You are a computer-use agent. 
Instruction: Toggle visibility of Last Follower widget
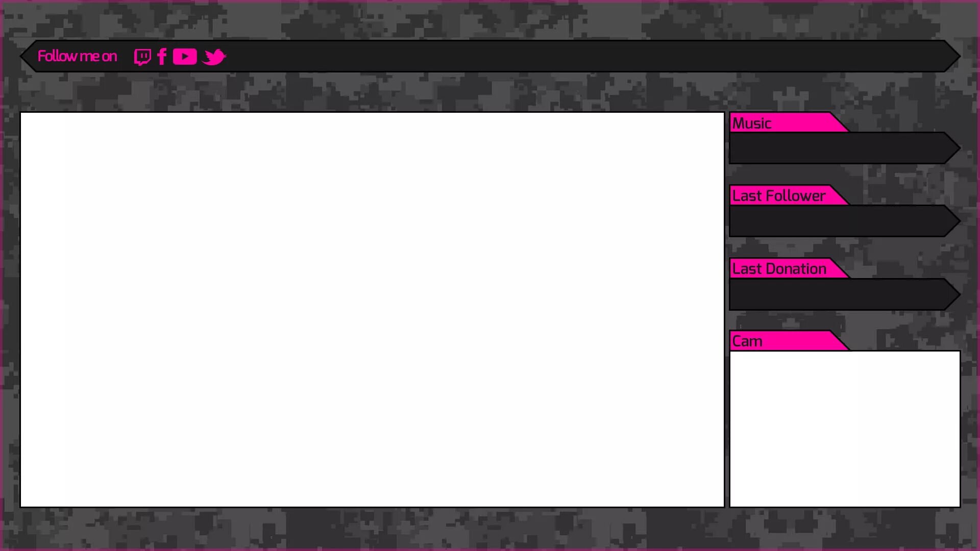779,195
